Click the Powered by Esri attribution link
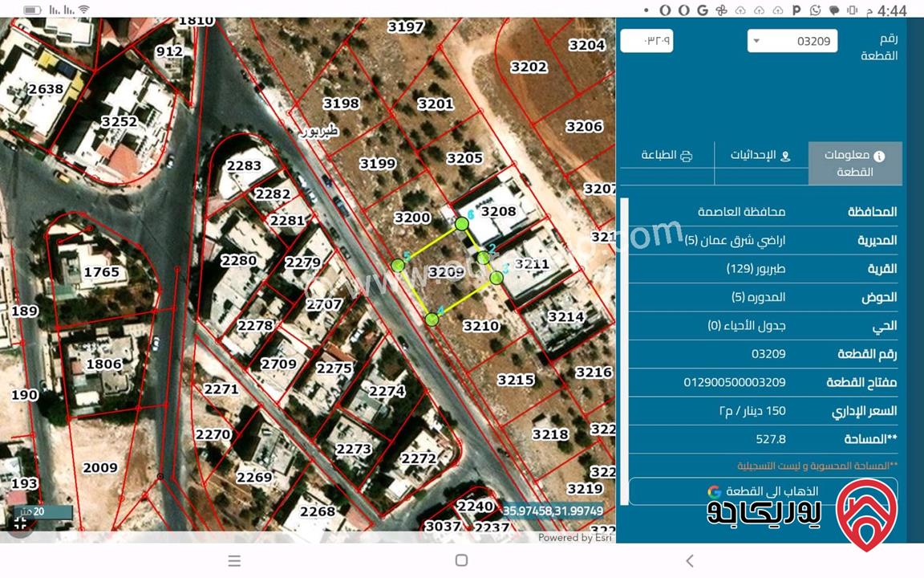 coord(574,538)
